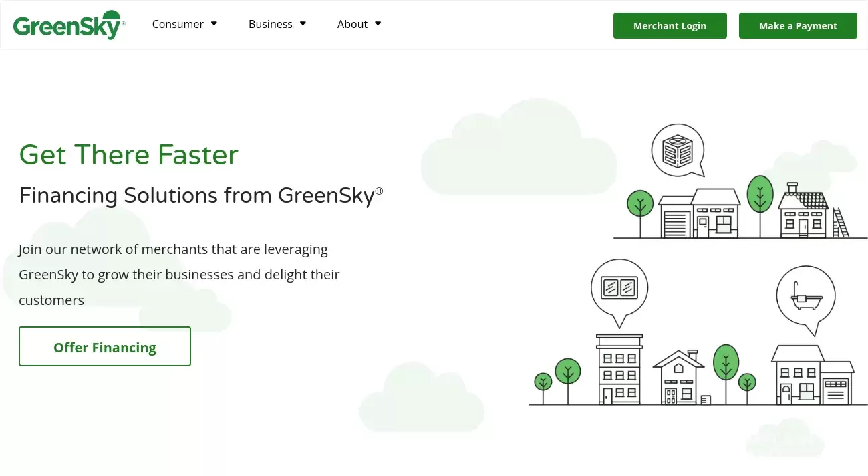Expand the Business dropdown arrow
This screenshot has width=868, height=476.
coord(303,24)
